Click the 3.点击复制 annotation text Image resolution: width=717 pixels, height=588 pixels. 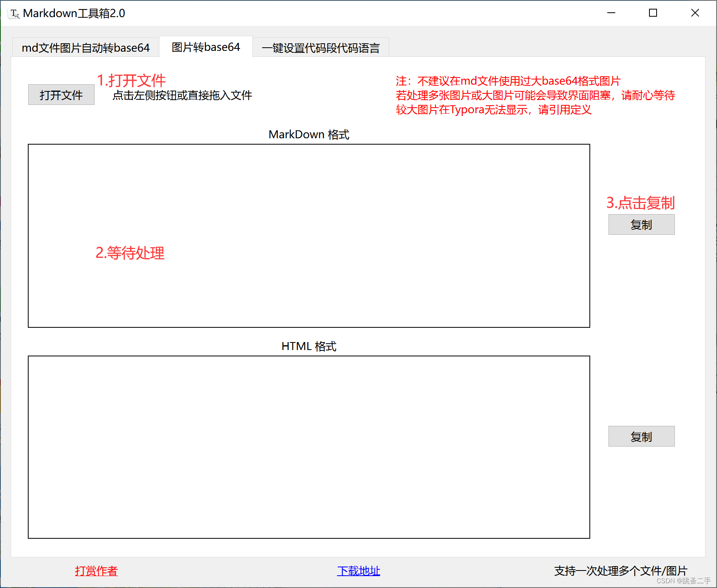pyautogui.click(x=641, y=203)
